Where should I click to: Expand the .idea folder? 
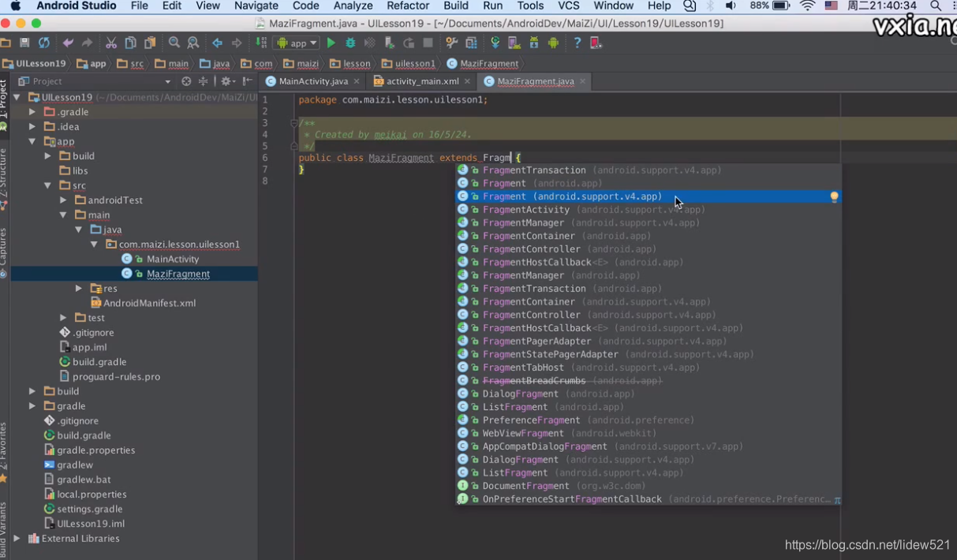(32, 126)
